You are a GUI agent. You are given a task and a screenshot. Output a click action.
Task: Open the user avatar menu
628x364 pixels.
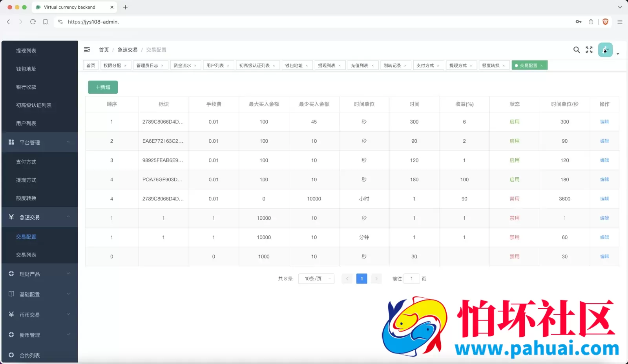coord(605,50)
